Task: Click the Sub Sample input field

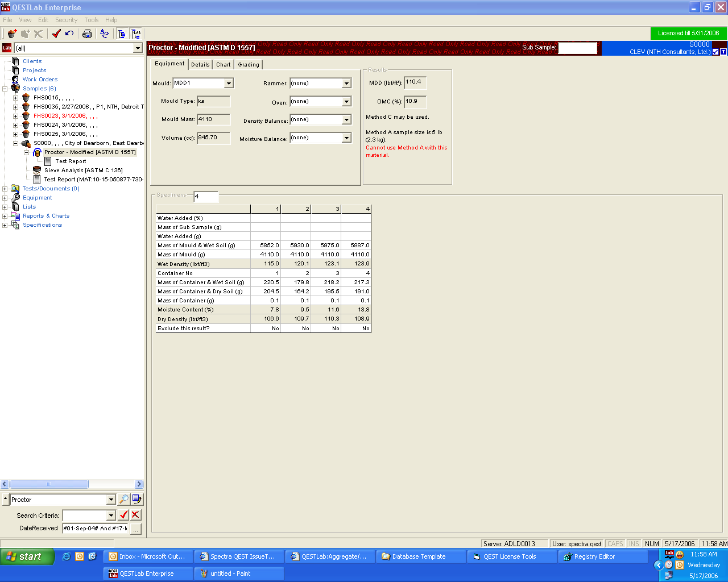Action: [577, 48]
